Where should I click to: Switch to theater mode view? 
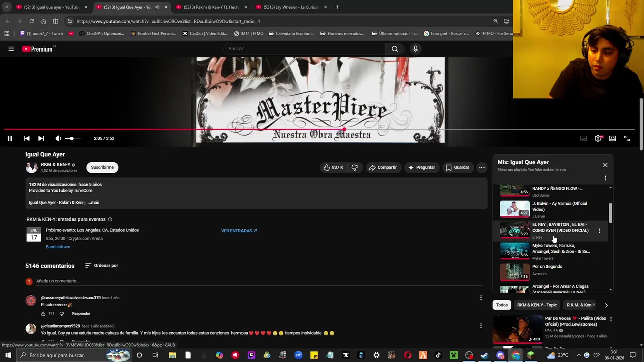(613, 138)
